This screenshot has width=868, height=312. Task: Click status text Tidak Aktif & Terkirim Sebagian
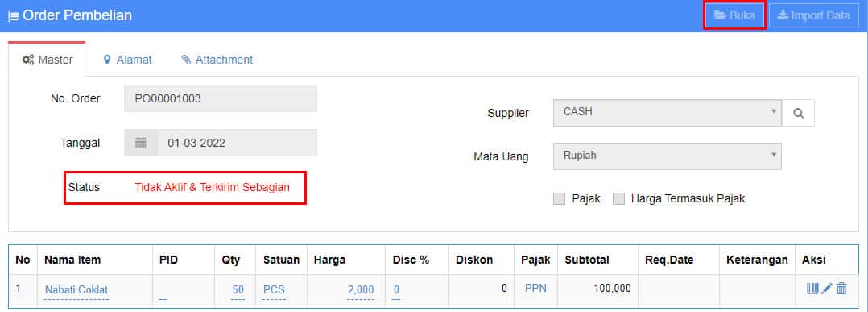pos(212,187)
